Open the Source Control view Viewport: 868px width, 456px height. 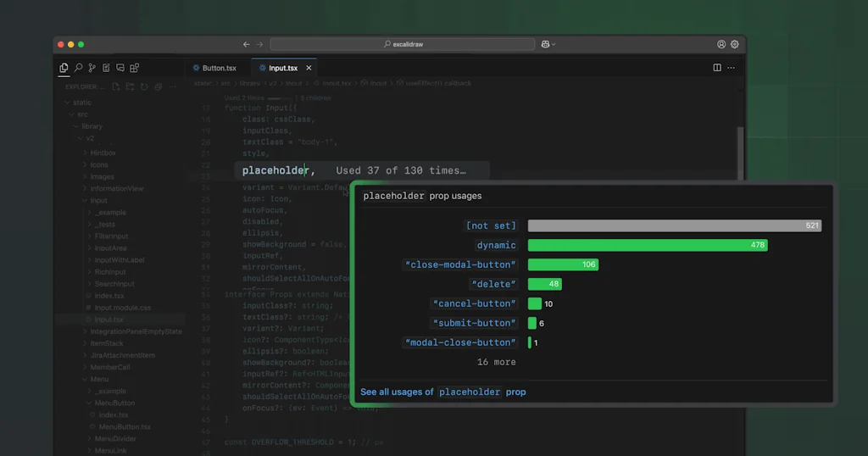click(92, 68)
